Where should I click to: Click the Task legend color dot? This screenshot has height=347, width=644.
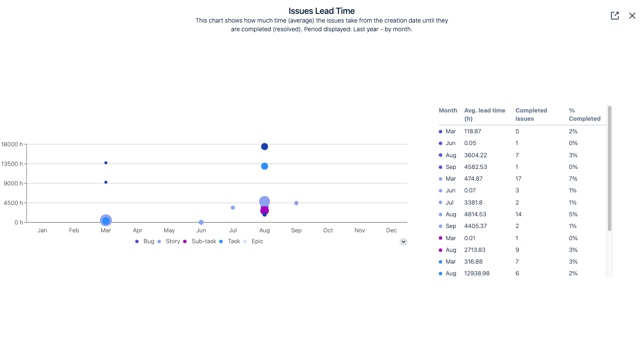221,241
